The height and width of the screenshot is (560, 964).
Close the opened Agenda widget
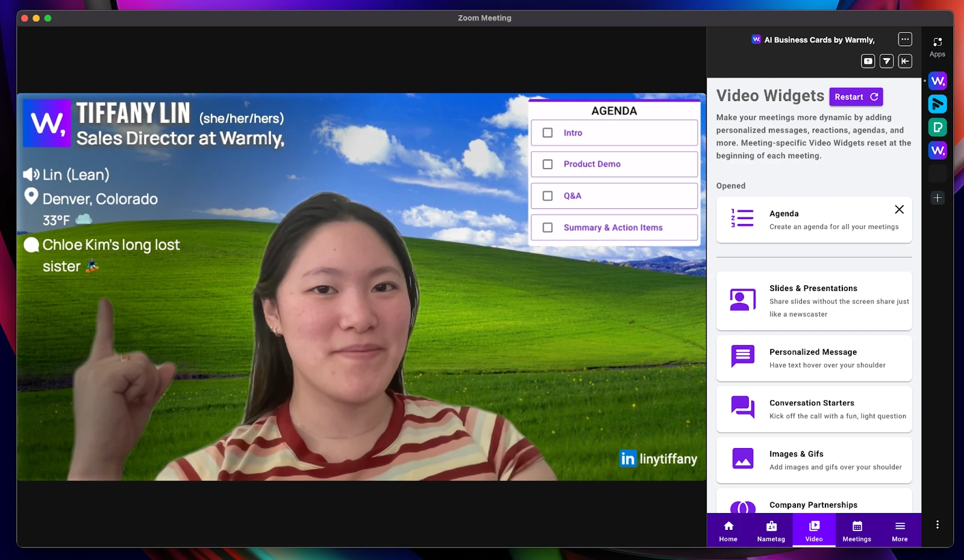899,210
